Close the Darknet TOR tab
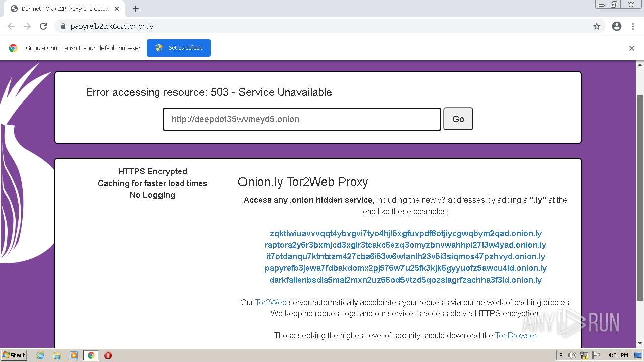The height and width of the screenshot is (362, 644). click(117, 9)
